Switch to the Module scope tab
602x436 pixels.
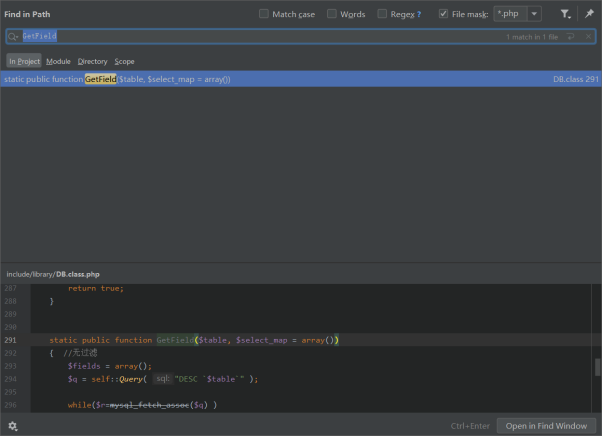click(59, 61)
